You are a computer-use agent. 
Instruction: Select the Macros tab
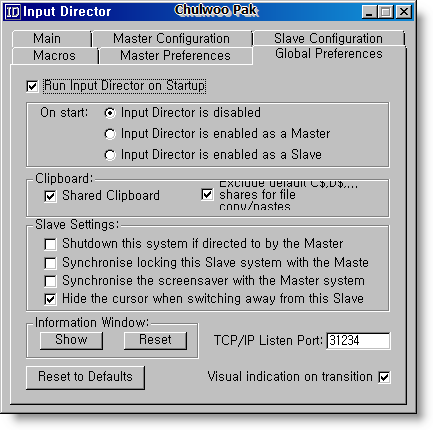pyautogui.click(x=55, y=56)
